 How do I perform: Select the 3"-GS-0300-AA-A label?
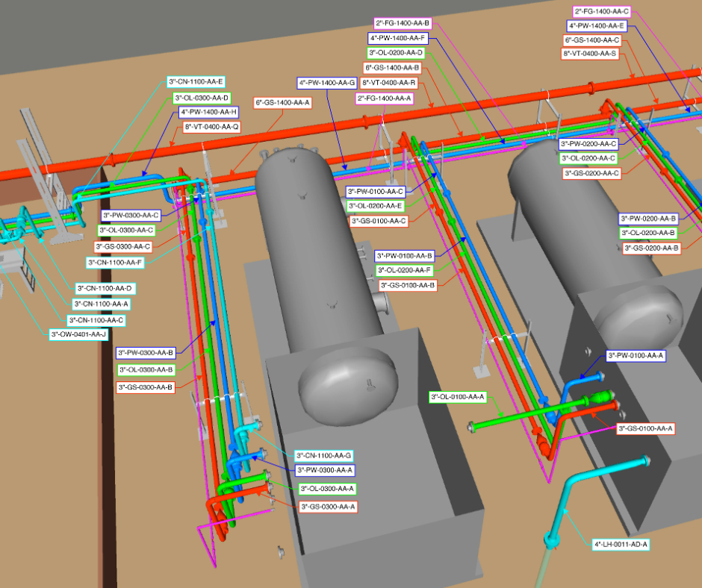(328, 507)
